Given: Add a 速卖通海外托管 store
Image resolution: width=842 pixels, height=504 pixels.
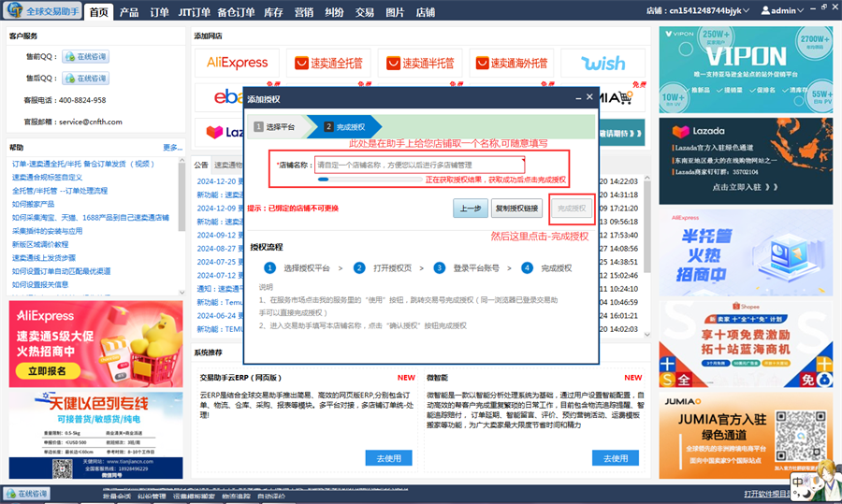Looking at the screenshot, I should point(512,63).
